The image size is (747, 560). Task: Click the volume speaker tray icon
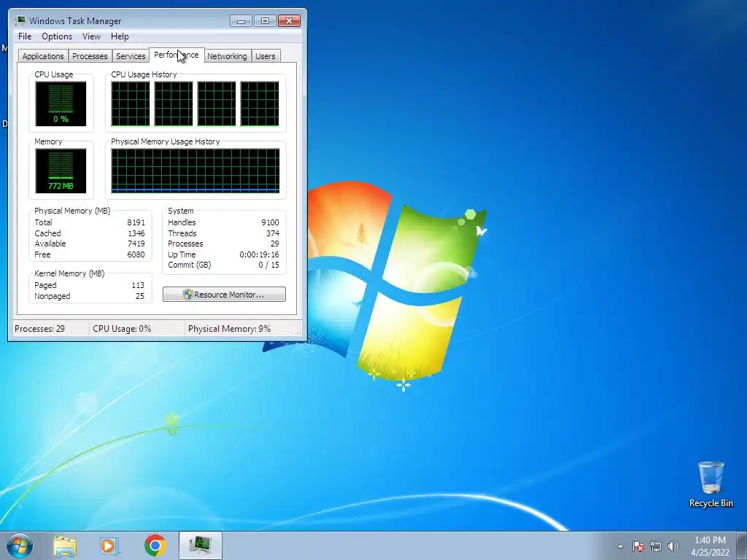[x=673, y=546]
